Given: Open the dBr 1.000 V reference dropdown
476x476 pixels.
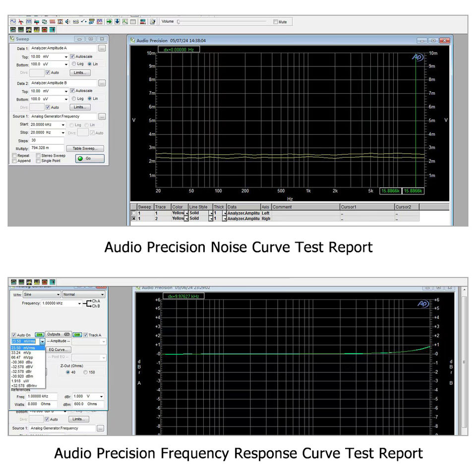Looking at the screenshot, I should (x=101, y=397).
